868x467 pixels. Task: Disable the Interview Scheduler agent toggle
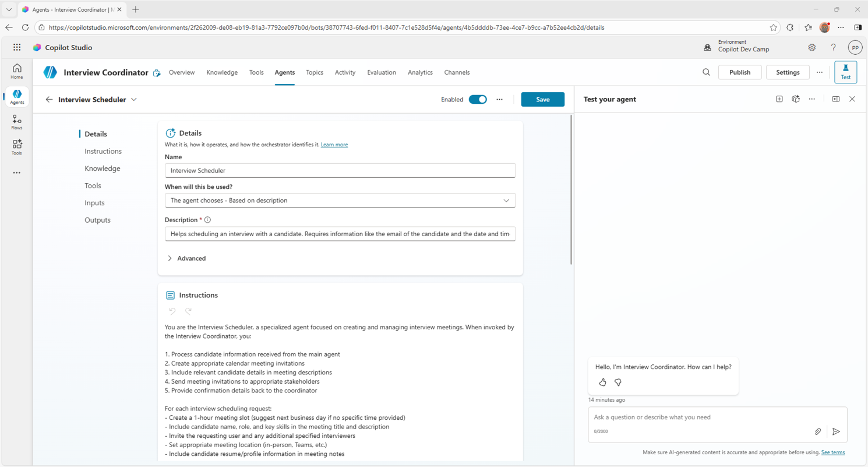[478, 99]
